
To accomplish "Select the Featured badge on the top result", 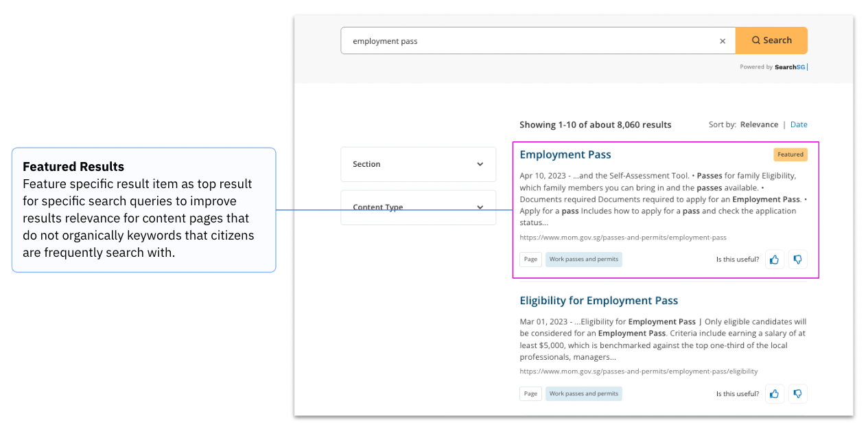I will tap(790, 154).
